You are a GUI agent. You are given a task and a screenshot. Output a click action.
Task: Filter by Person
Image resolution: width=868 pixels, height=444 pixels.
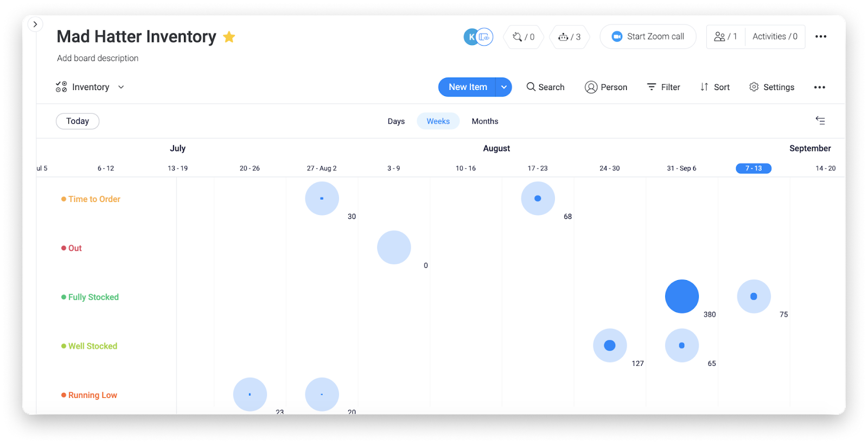606,87
